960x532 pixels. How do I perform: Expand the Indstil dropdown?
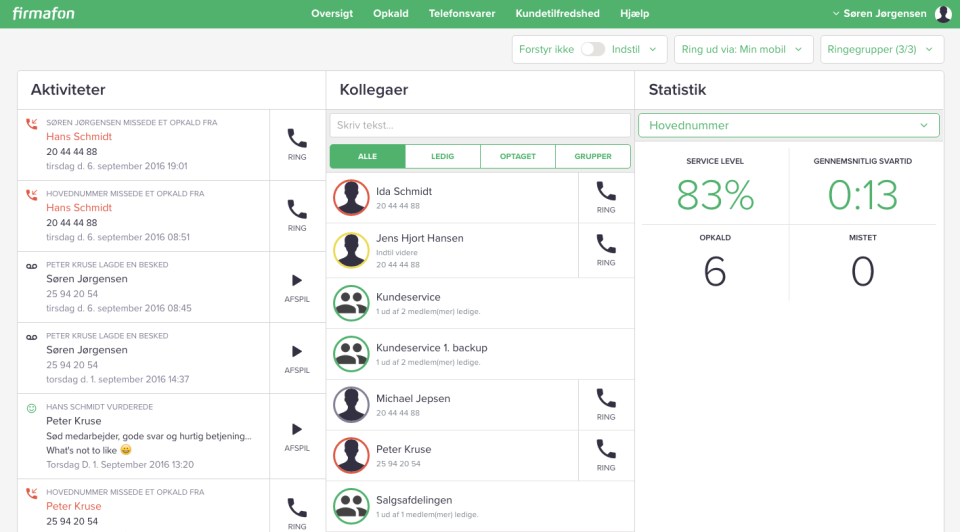pos(634,49)
